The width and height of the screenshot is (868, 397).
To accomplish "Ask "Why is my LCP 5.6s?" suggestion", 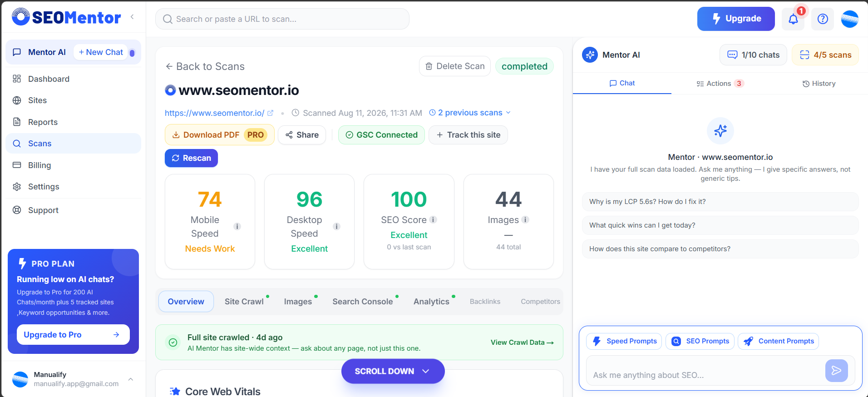I will pos(720,202).
